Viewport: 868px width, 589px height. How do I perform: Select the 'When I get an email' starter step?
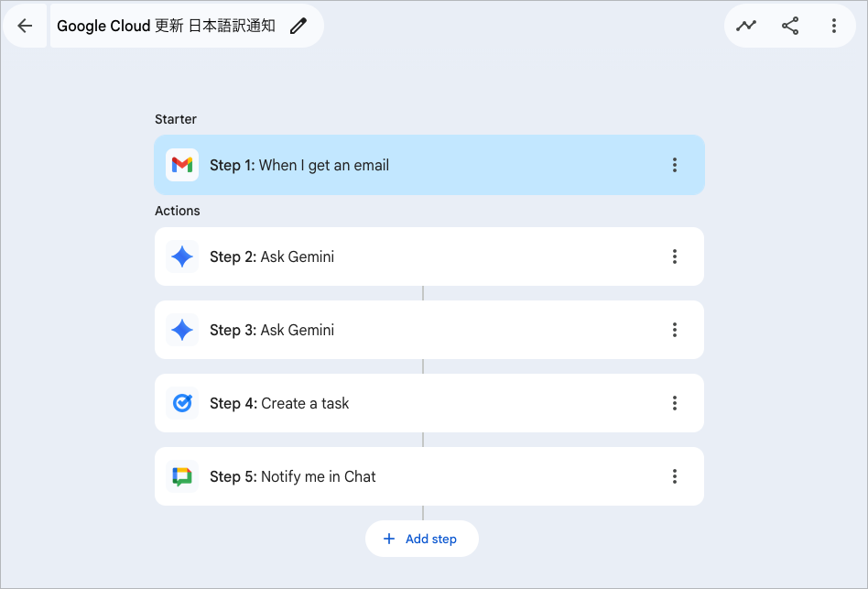429,165
